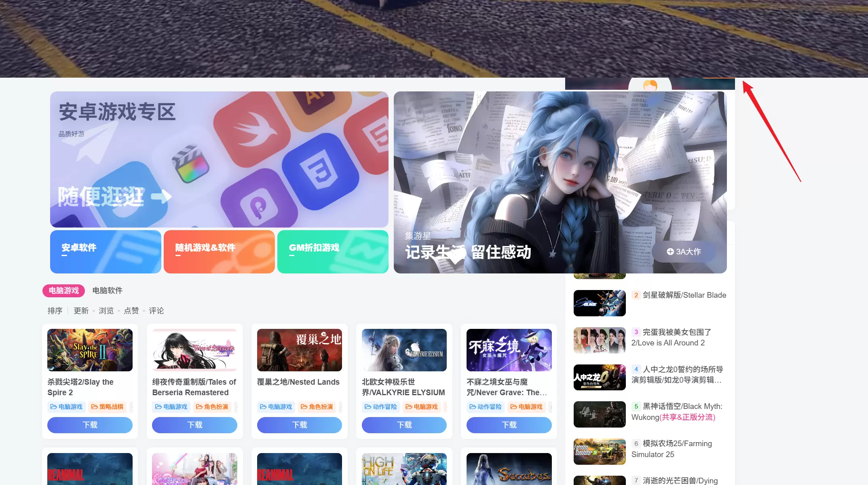Viewport: 868px width, 485px height.
Task: Click the 策略战棋 tag under Slay the Spire 2
Action: tap(107, 407)
